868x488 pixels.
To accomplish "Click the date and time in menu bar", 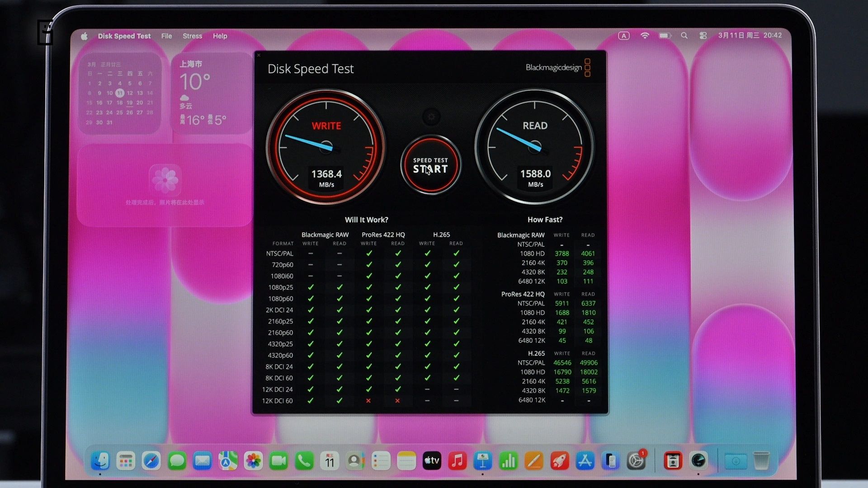I will [x=750, y=35].
